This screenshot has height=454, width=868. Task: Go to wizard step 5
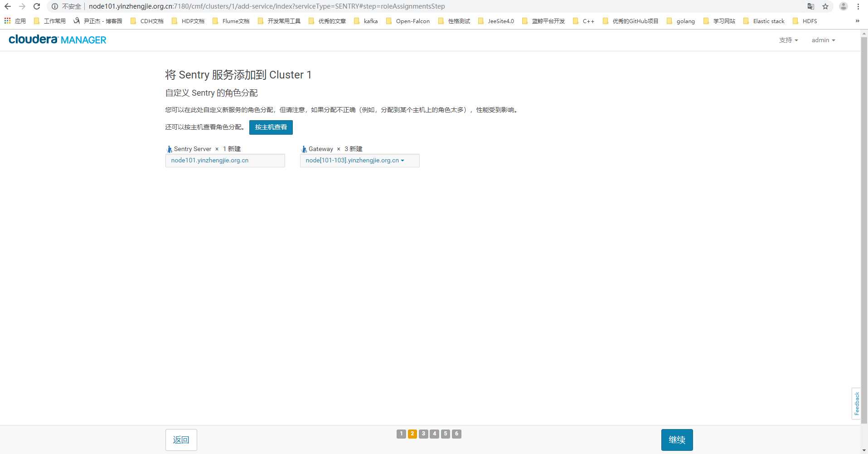(446, 434)
